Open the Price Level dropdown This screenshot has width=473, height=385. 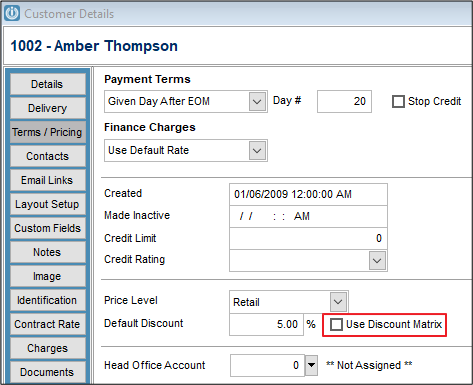click(x=338, y=302)
